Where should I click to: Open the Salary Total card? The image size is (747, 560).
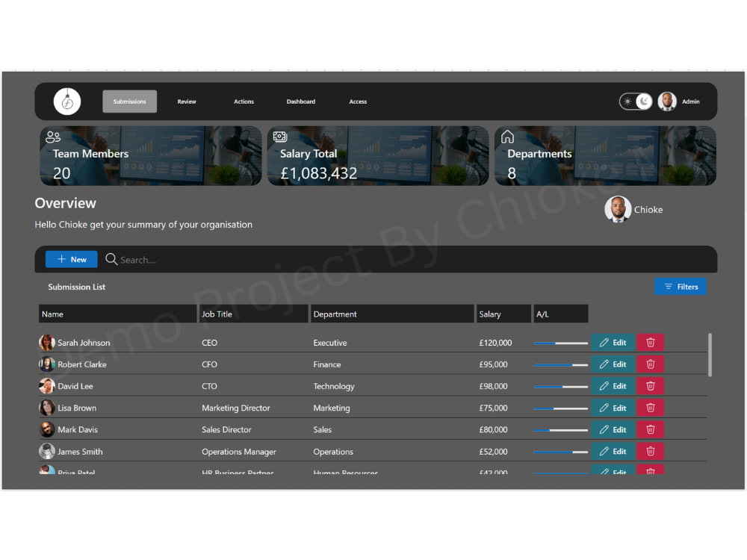click(378, 156)
